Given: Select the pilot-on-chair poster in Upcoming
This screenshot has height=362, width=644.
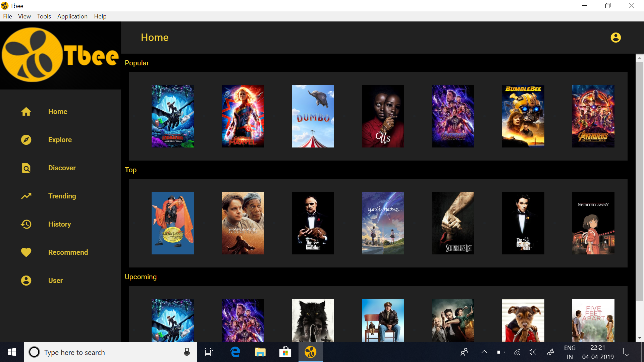Looking at the screenshot, I should pyautogui.click(x=383, y=320).
